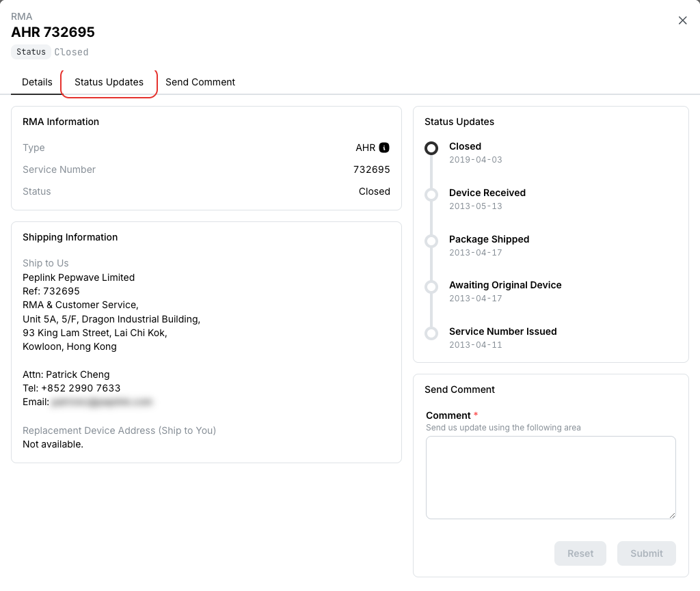
Task: Click 'RMA & Customer Service,' line
Action: pos(81,305)
